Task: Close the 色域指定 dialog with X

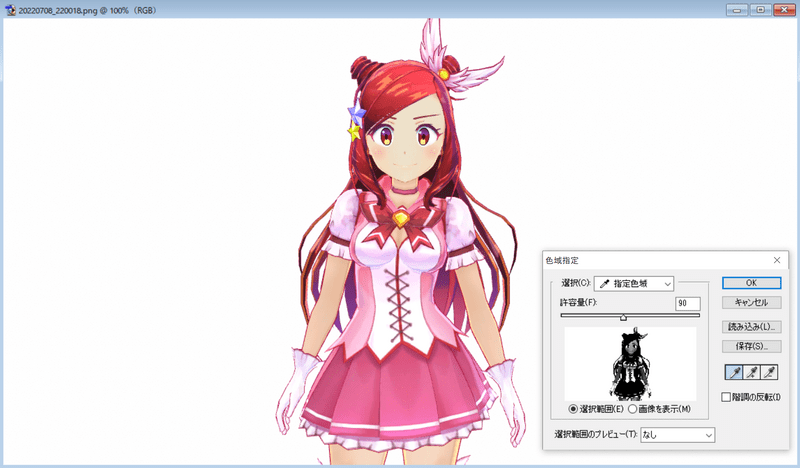Action: coord(777,260)
